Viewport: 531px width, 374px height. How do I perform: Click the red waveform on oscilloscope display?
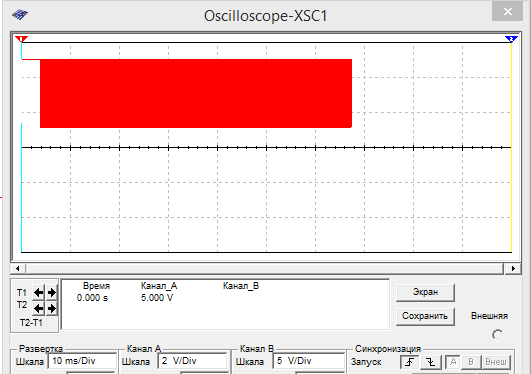(x=196, y=94)
